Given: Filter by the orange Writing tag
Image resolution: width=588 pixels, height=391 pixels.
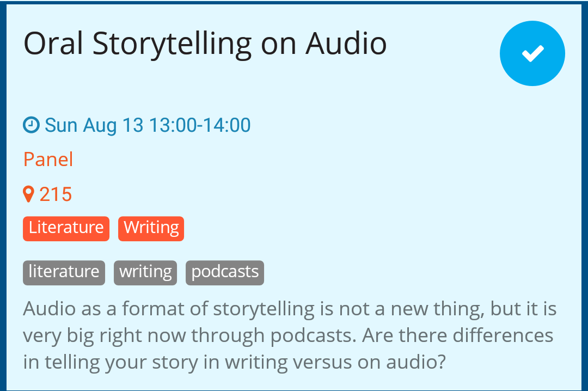Looking at the screenshot, I should coord(151,229).
